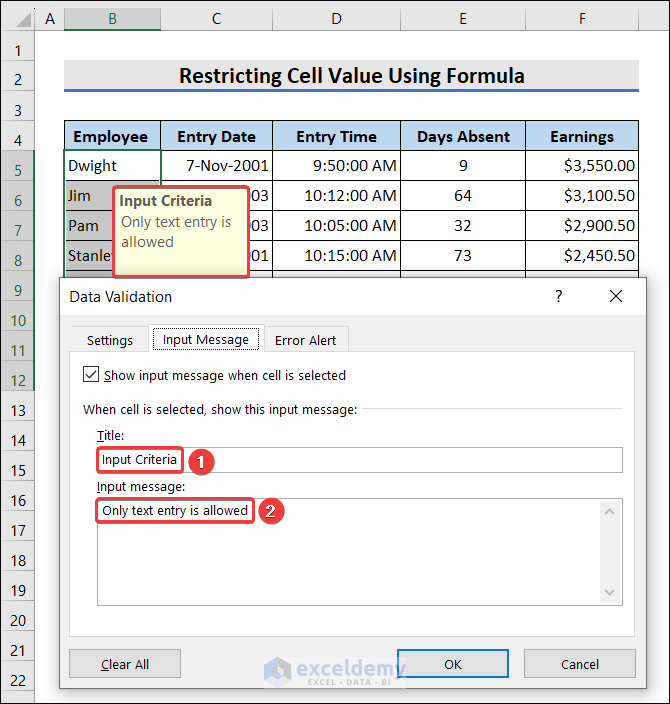Click the 'Restricting Cell Value Using Formula' title cell
The height and width of the screenshot is (704, 670).
351,75
